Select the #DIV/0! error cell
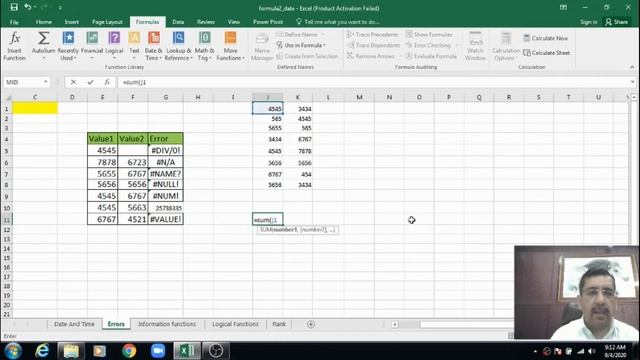 pyautogui.click(x=165, y=150)
